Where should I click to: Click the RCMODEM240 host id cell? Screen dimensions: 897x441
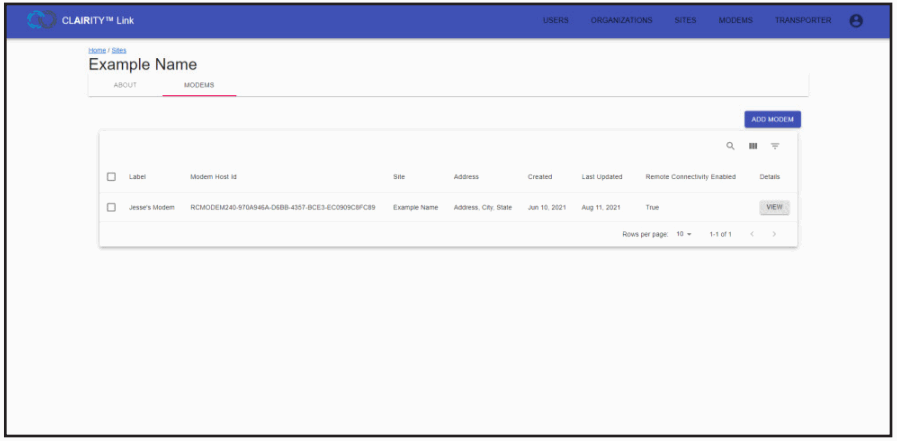tap(283, 207)
